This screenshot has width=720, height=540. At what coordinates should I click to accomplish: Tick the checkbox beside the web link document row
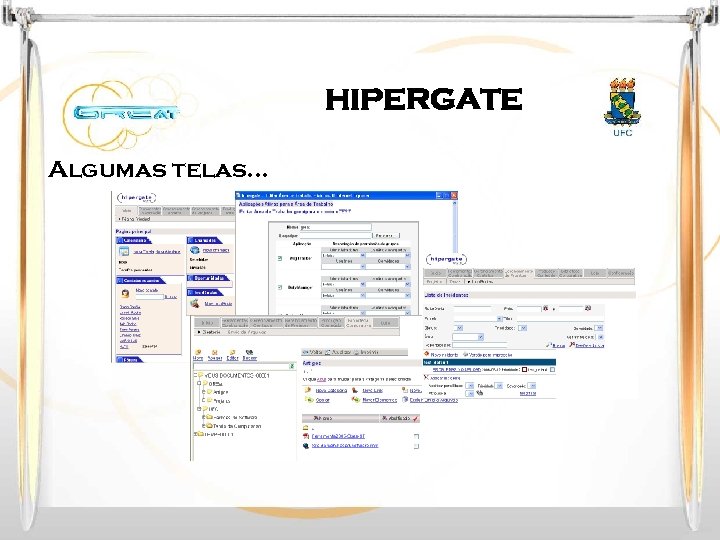pos(416,446)
